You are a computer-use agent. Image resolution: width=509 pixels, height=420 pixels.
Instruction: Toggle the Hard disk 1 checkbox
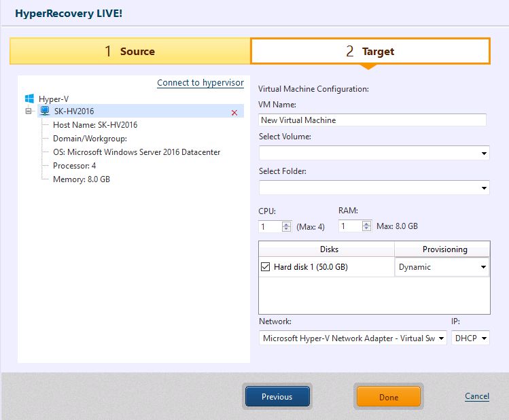pyautogui.click(x=266, y=267)
